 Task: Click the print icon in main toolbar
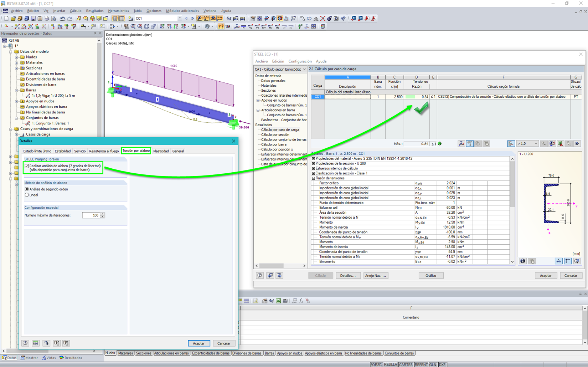point(47,18)
